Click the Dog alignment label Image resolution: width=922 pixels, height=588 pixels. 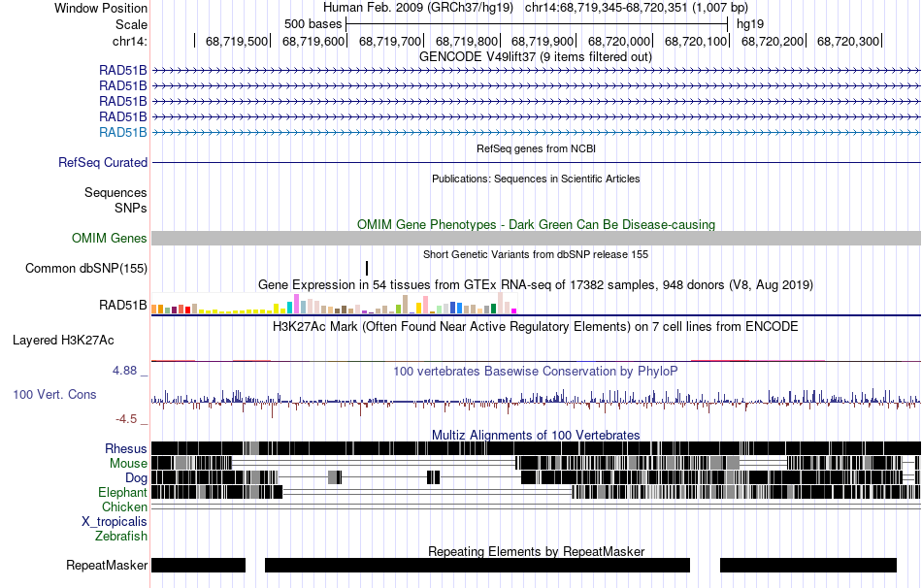[x=136, y=478]
